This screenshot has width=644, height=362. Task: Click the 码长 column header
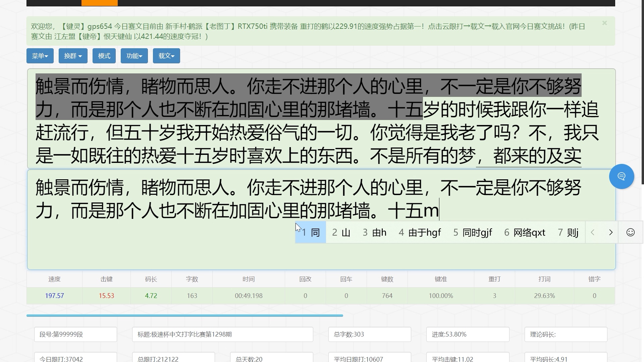click(151, 279)
